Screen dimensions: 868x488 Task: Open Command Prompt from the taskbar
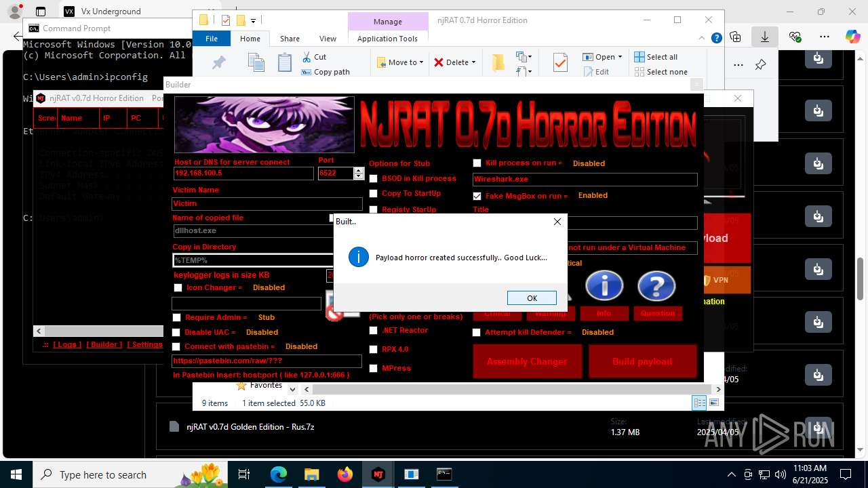444,474
